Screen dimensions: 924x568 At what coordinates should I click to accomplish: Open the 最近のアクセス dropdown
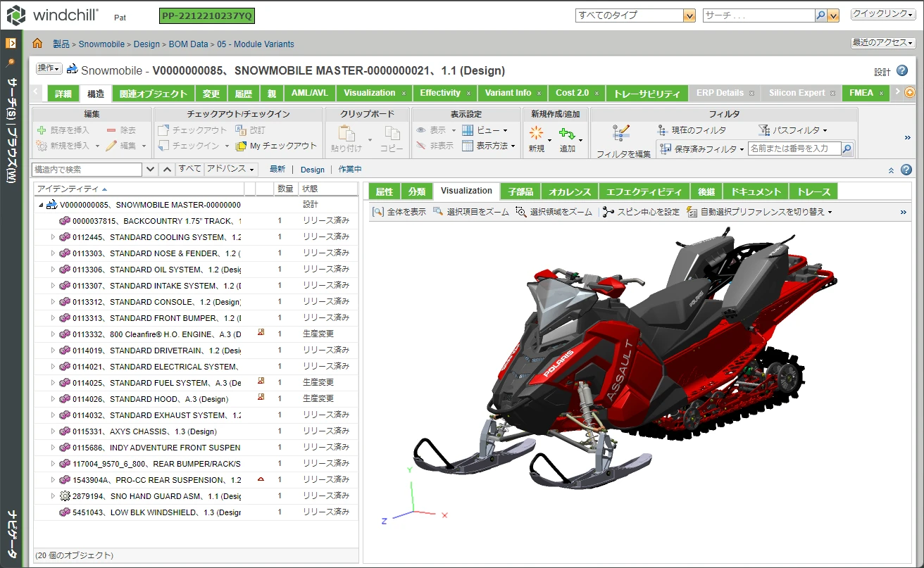[x=883, y=43]
